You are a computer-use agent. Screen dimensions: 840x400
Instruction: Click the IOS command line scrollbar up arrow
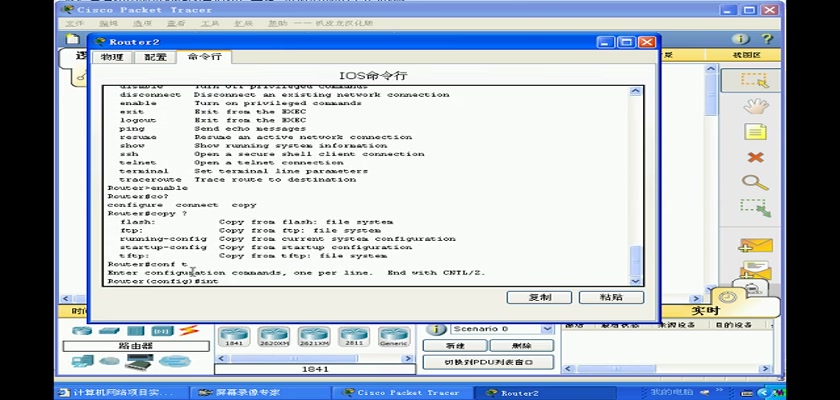click(636, 92)
